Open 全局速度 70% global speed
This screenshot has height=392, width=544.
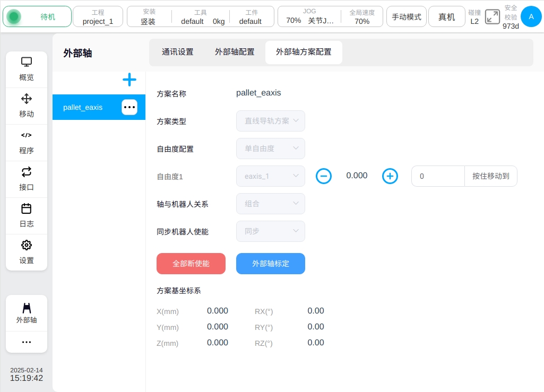(362, 16)
